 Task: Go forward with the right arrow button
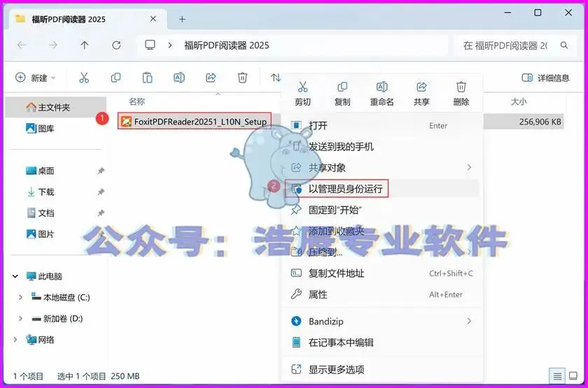click(53, 45)
